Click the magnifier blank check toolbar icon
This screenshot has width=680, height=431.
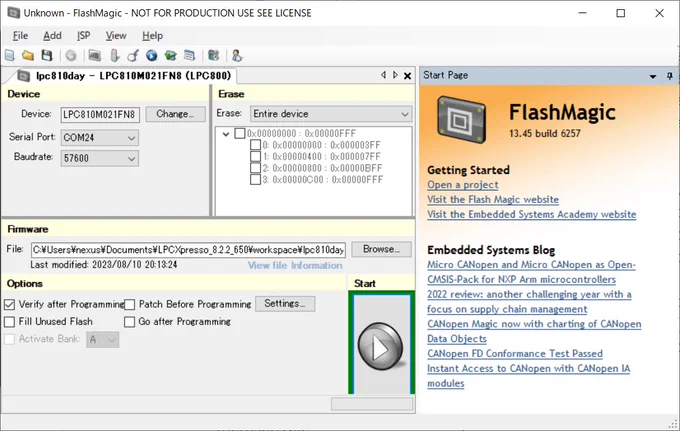(x=133, y=56)
